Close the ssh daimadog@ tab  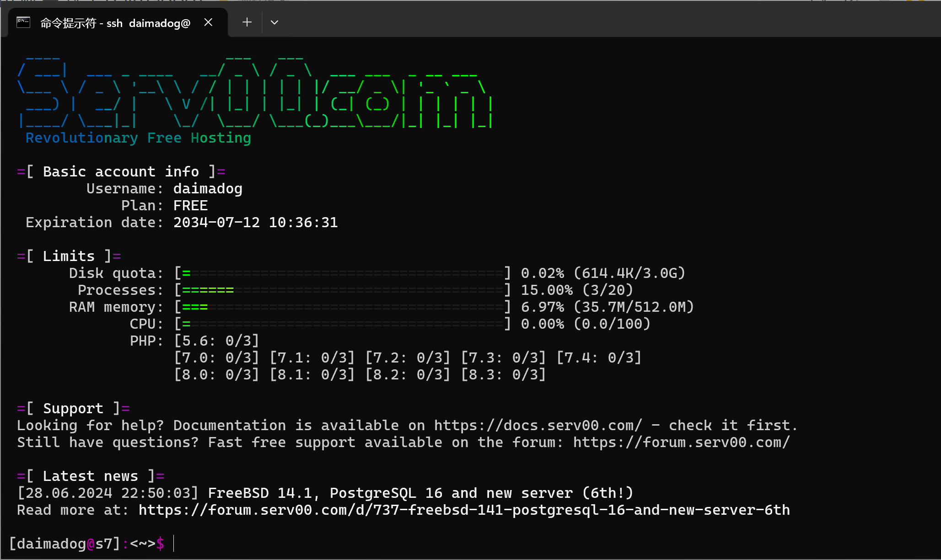click(208, 22)
